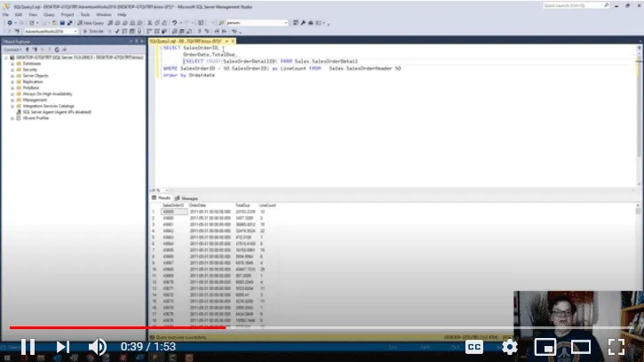
Task: Click the LineCount column header
Action: pyautogui.click(x=267, y=205)
